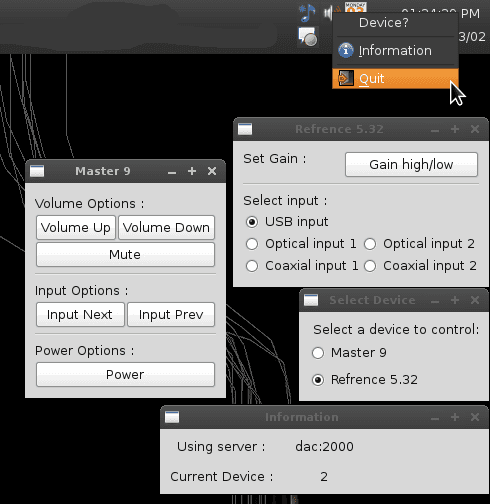The image size is (490, 504).
Task: Click 'Select a device to control:' label
Action: coord(396,330)
